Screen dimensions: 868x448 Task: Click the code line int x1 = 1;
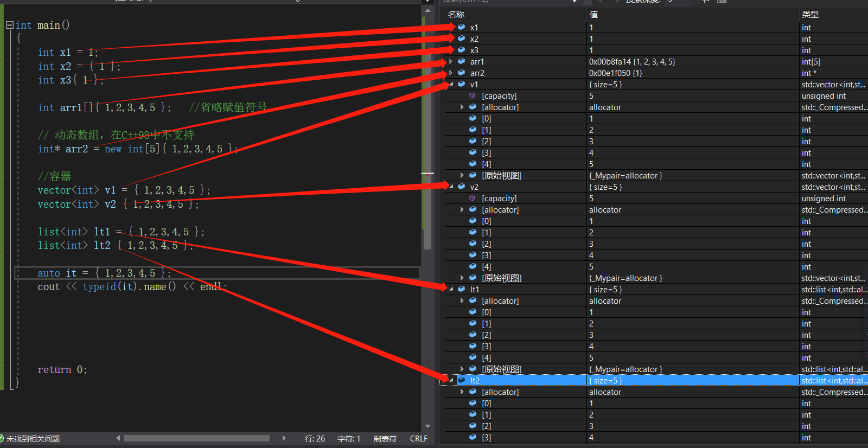tap(68, 53)
